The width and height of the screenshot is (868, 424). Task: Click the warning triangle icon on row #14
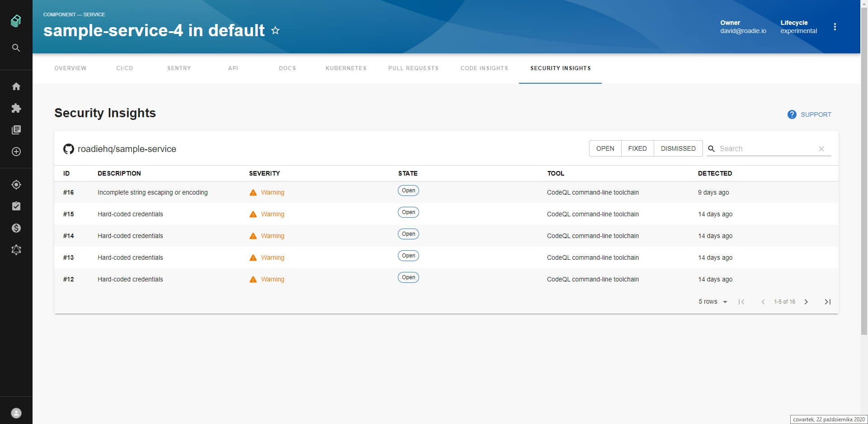(x=253, y=236)
